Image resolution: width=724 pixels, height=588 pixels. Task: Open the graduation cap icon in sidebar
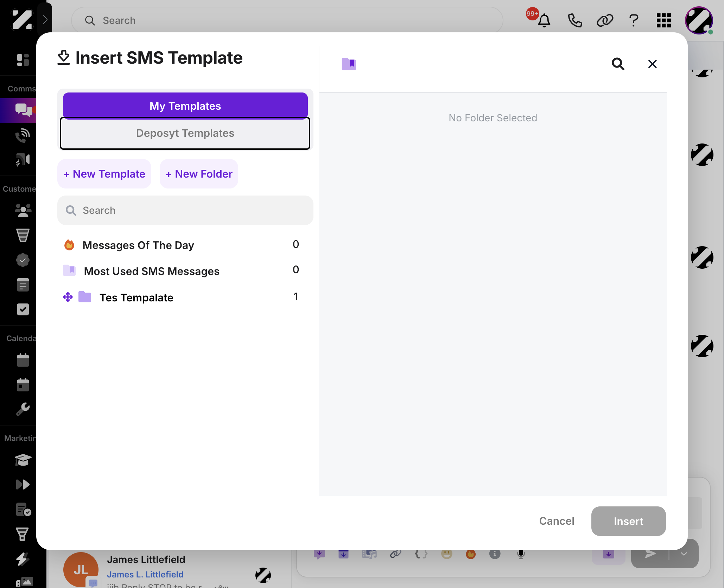tap(23, 459)
